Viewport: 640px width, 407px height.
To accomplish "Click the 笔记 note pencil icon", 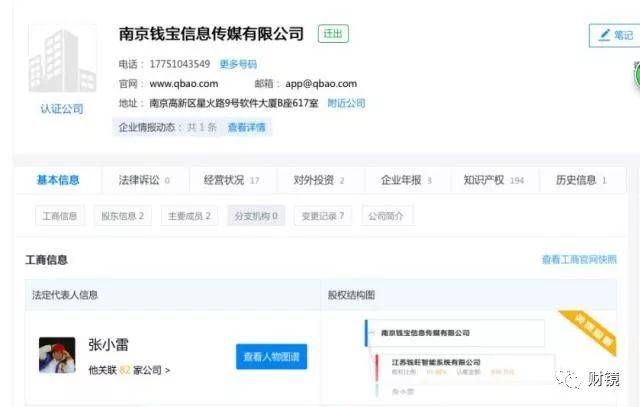I will click(604, 35).
